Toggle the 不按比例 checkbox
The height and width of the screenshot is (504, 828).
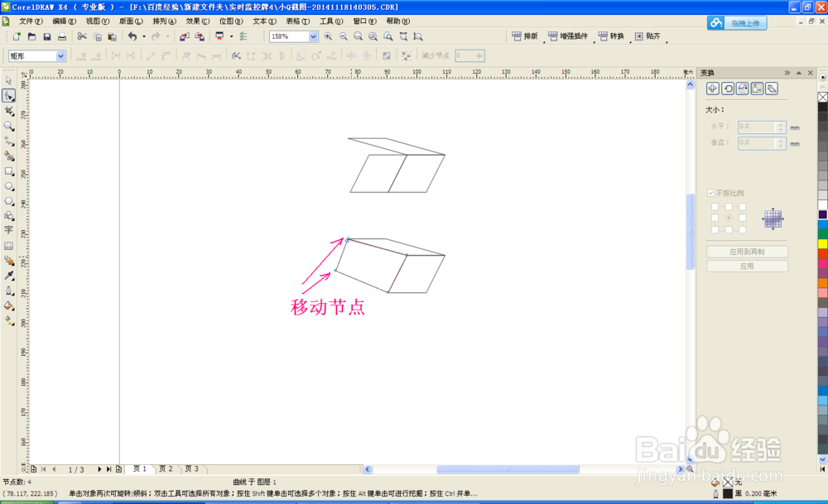710,192
